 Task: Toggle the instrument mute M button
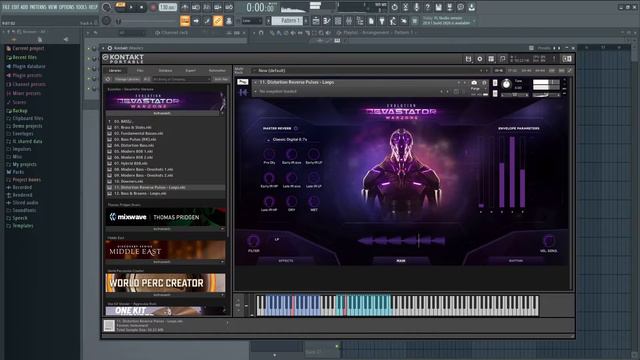495,93
